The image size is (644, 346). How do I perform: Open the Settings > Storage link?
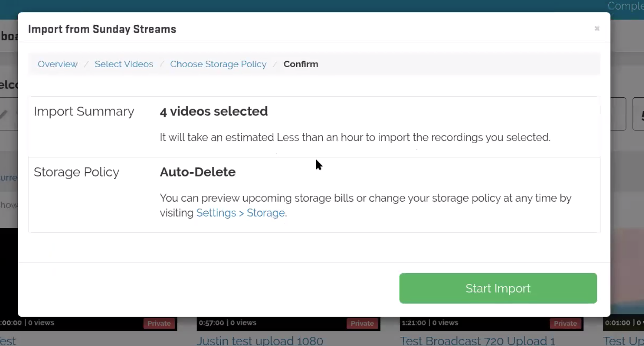[241, 213]
